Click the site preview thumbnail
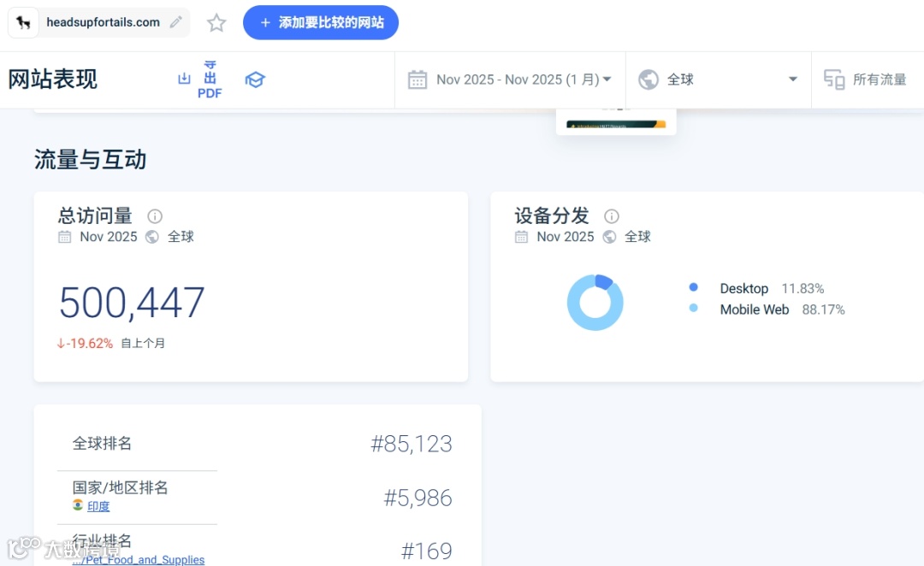 tap(616, 121)
